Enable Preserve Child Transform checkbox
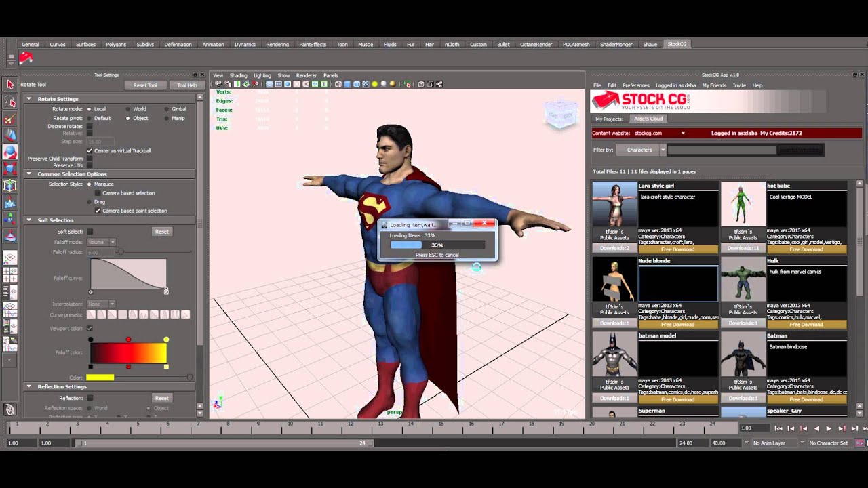Image resolution: width=868 pixels, height=488 pixels. (90, 159)
